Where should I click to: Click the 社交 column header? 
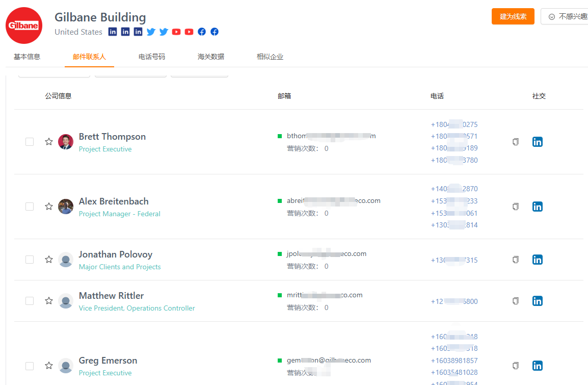click(539, 96)
